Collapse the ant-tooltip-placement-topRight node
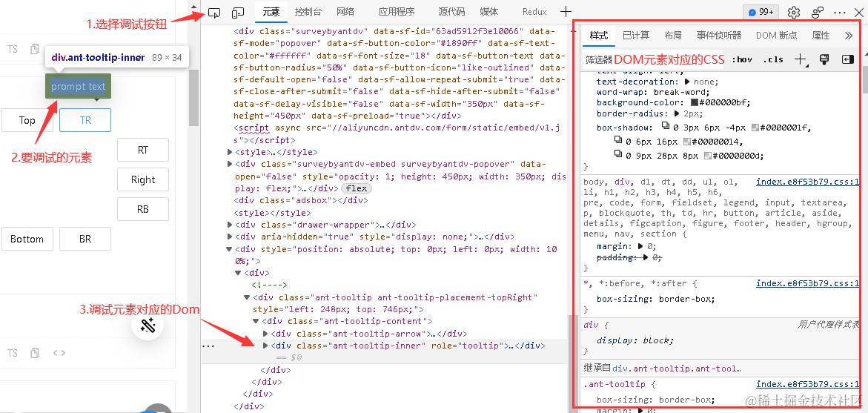868x413 pixels. click(x=248, y=297)
